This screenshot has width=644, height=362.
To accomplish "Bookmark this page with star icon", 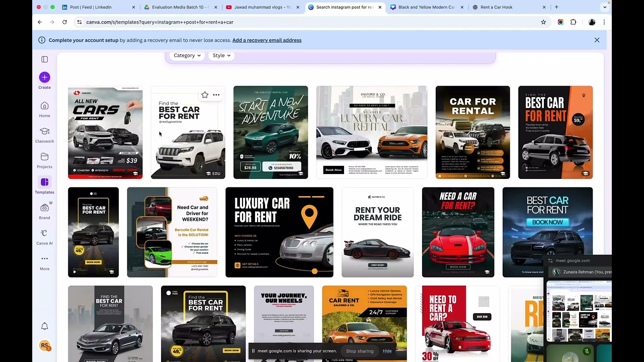I will (x=543, y=22).
